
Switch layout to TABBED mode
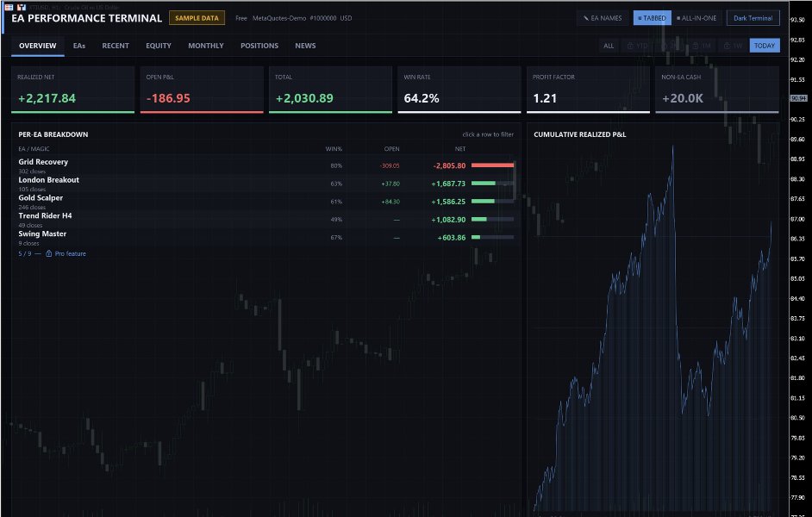coord(652,18)
